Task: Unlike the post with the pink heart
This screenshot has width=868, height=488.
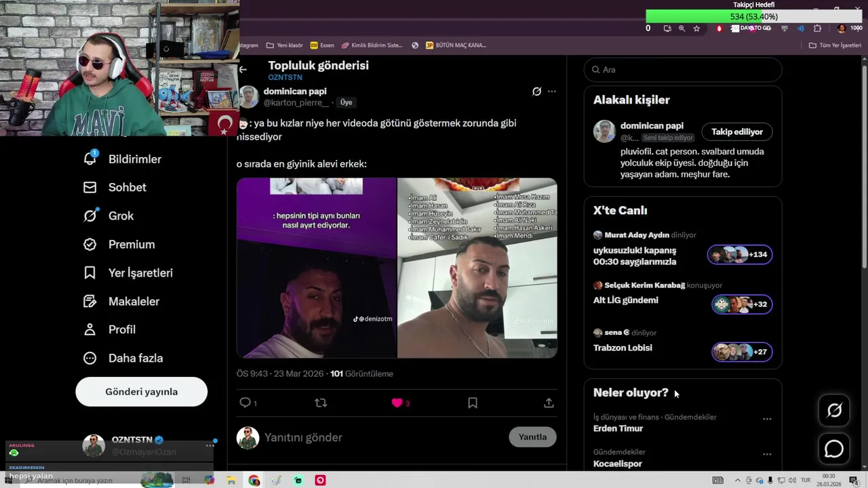Action: click(x=397, y=403)
